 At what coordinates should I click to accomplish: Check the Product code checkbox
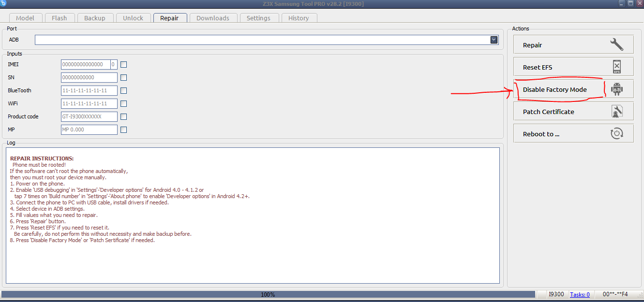pos(124,116)
